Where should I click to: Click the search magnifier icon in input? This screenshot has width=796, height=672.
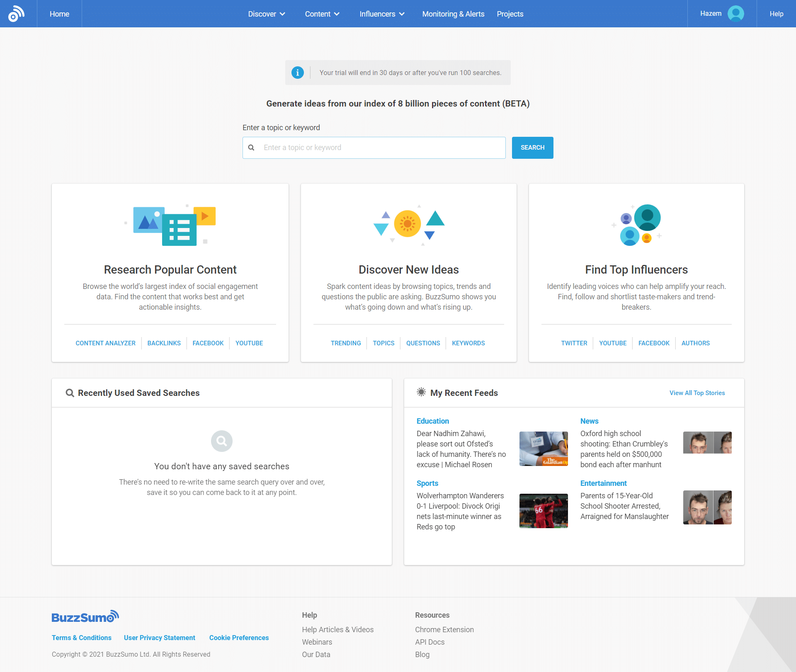[x=252, y=147]
